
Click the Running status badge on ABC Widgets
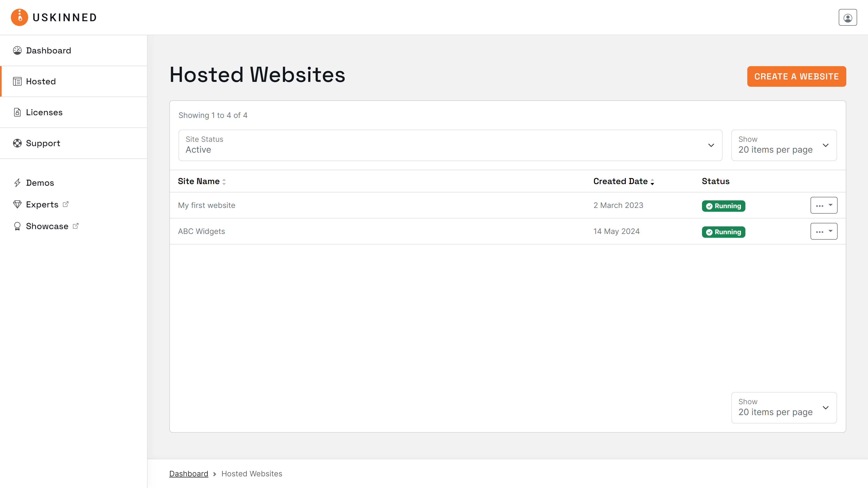pos(723,232)
